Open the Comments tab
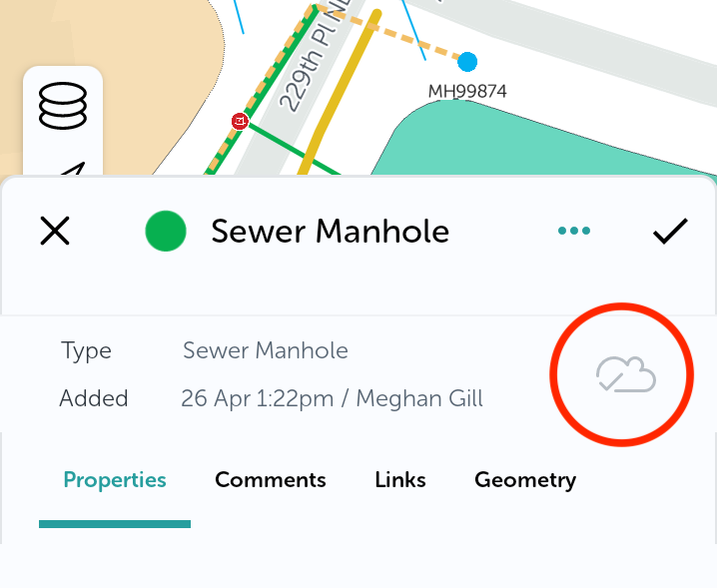The height and width of the screenshot is (588, 717). 271,480
